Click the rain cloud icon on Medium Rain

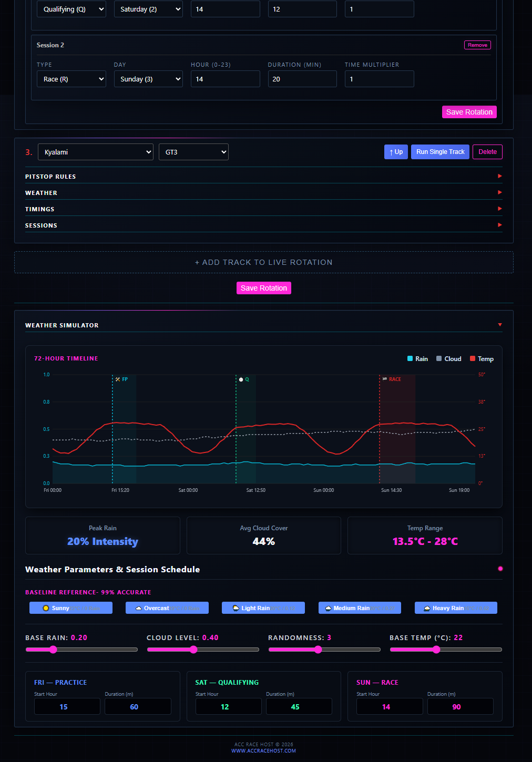click(329, 608)
